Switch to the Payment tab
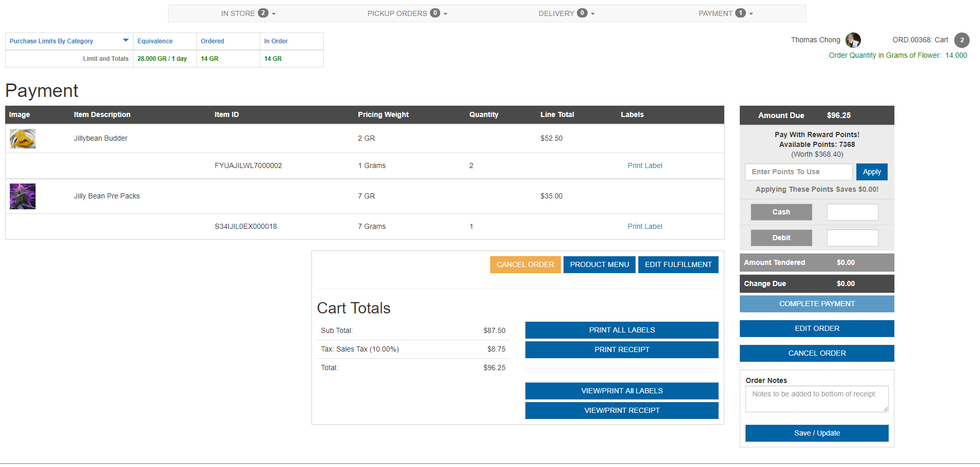 [725, 13]
